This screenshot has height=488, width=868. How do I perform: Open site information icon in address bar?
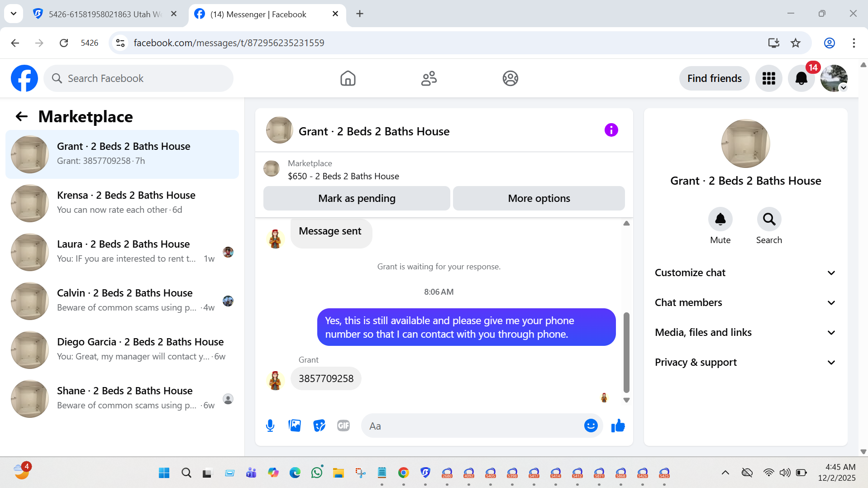120,43
